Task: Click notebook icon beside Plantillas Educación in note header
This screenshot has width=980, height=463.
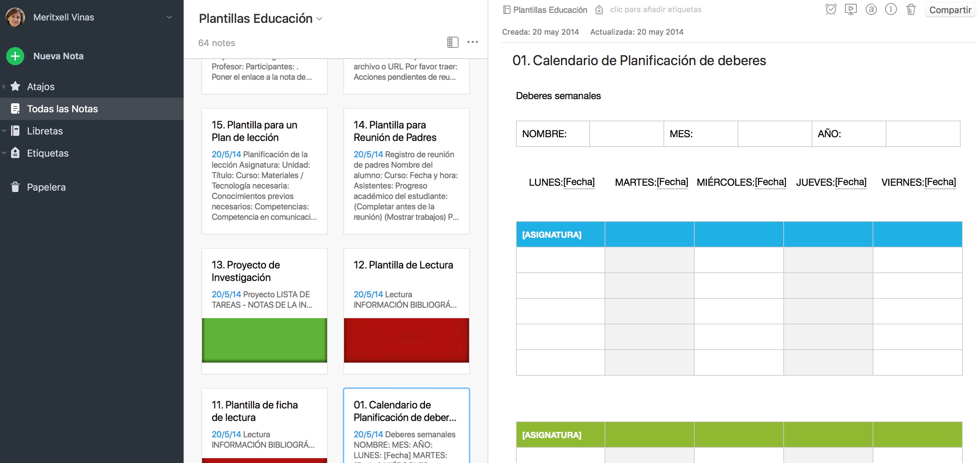Action: [507, 10]
